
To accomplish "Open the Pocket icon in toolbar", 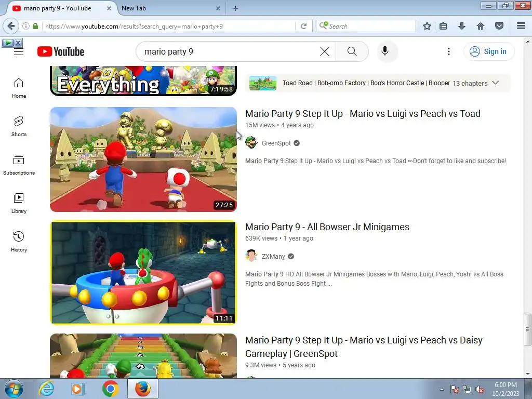I will coord(499,26).
